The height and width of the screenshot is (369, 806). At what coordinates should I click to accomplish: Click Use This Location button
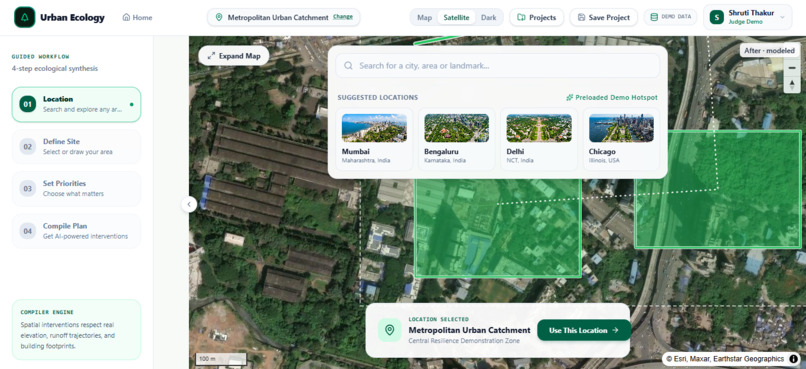click(584, 330)
